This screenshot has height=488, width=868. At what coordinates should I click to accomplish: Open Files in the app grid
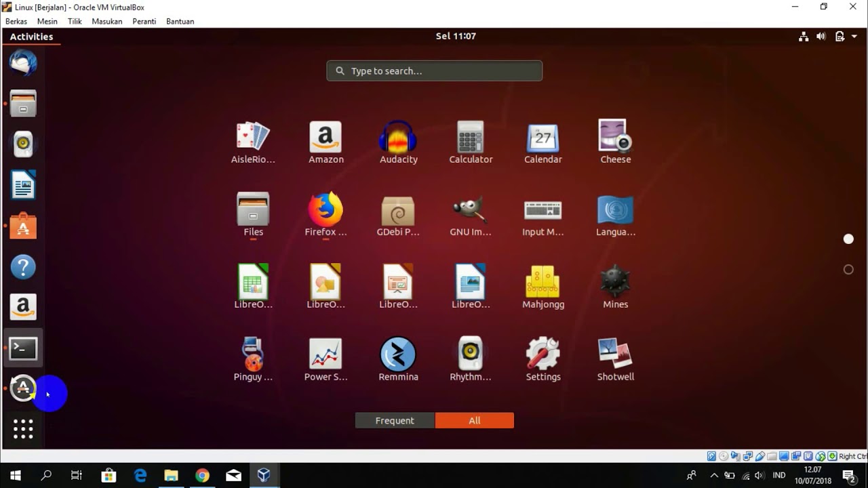click(253, 216)
